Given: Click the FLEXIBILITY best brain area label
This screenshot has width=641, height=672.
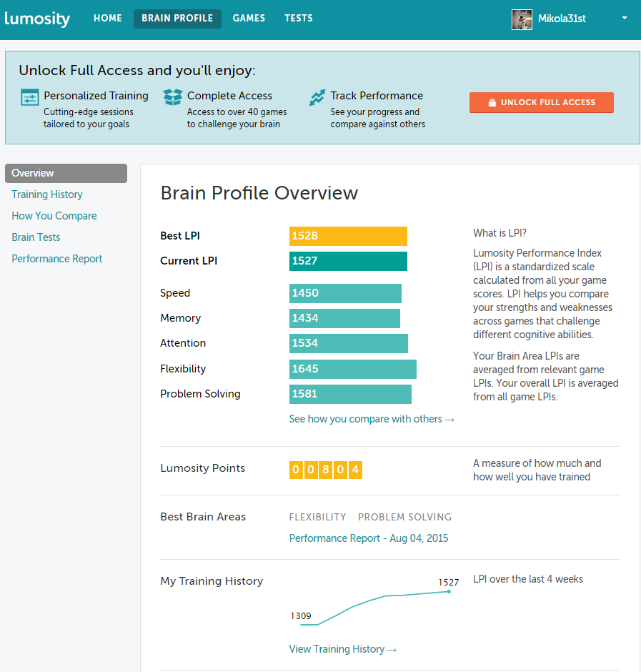Looking at the screenshot, I should click(317, 518).
